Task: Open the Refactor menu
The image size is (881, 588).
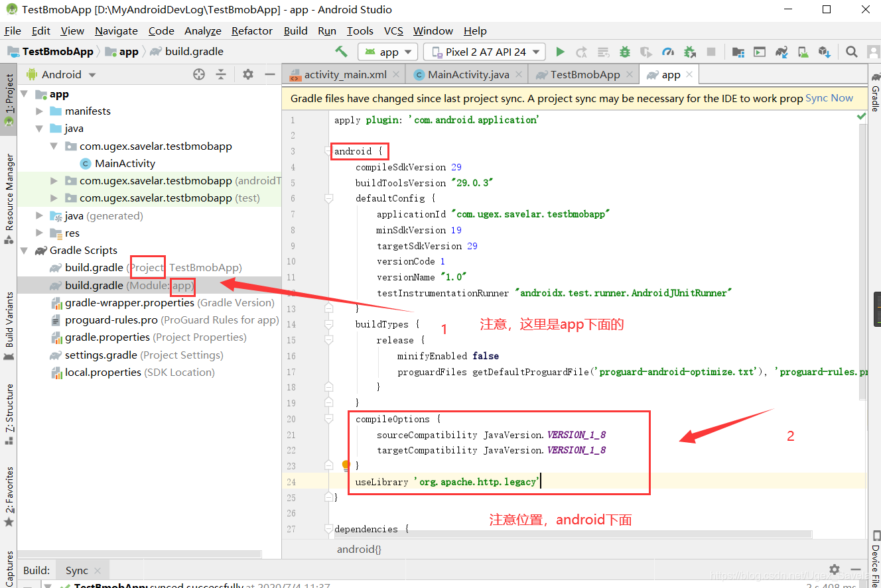Action: 251,30
